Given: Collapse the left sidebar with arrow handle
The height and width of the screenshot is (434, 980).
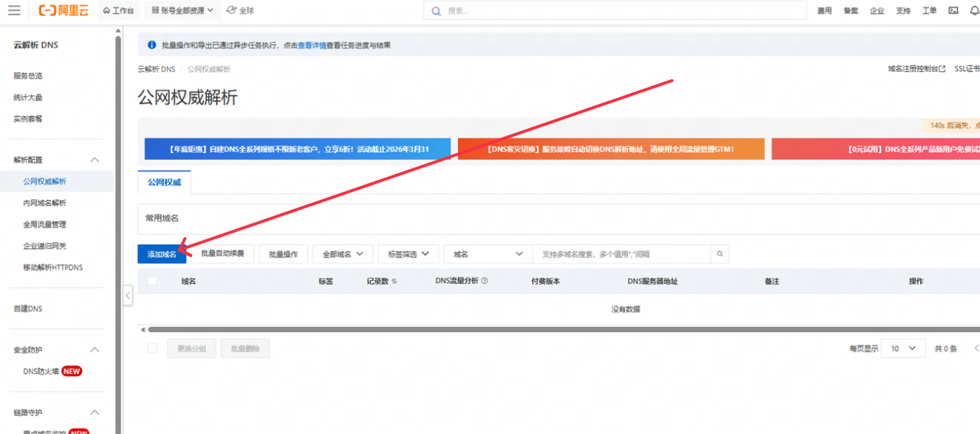Looking at the screenshot, I should 127,296.
